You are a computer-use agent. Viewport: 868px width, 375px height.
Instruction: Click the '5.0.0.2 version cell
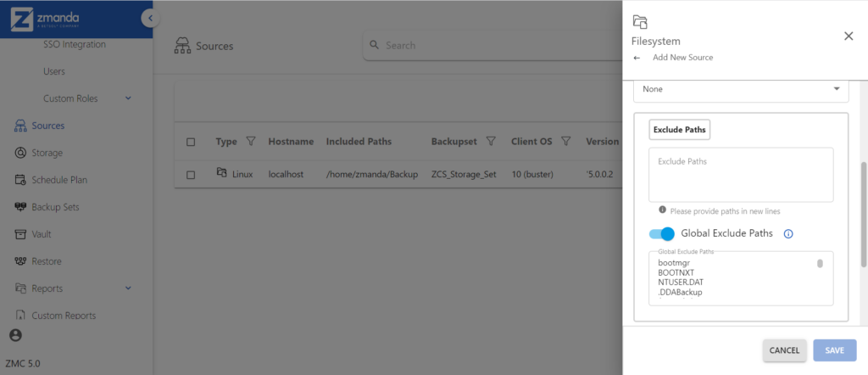(600, 175)
